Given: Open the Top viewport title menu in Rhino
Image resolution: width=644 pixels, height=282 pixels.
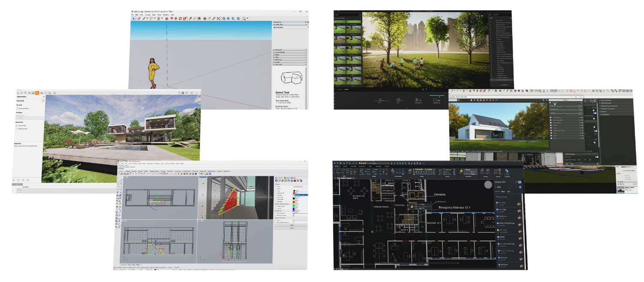Looking at the screenshot, I should click(126, 177).
